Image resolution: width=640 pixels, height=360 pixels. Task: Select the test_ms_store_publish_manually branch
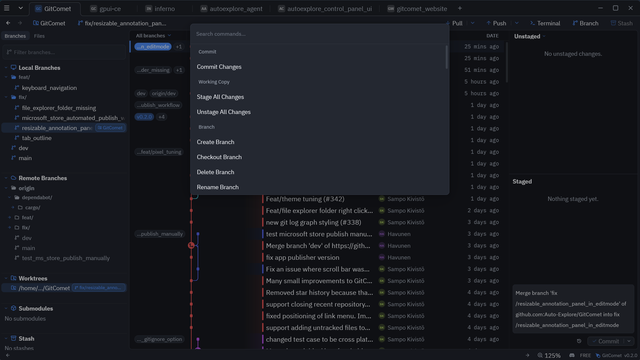point(65,258)
